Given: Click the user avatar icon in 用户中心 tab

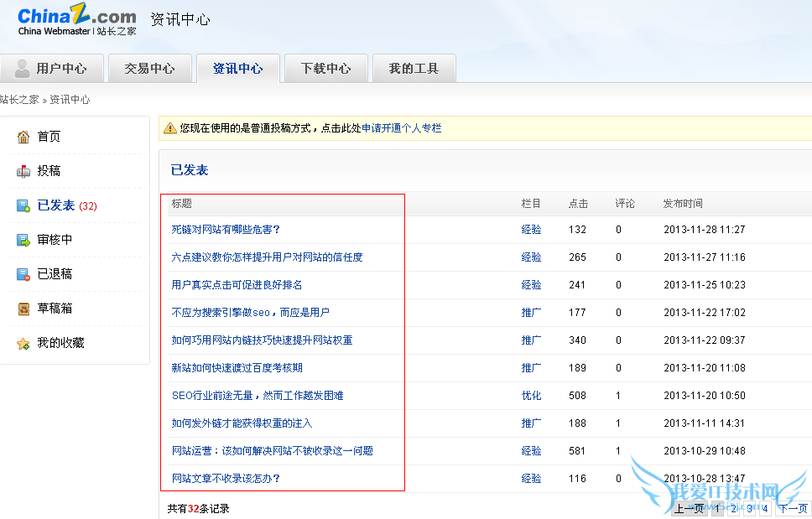Looking at the screenshot, I should pos(22,68).
